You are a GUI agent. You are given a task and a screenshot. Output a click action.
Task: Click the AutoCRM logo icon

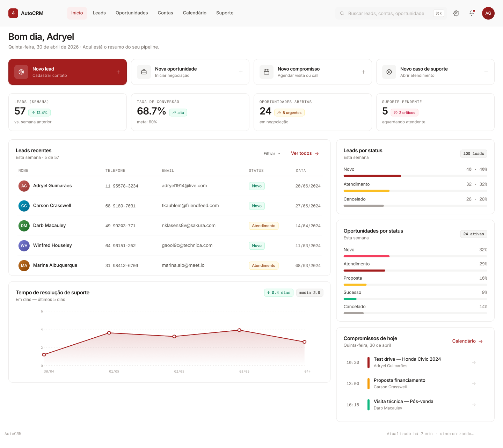tap(13, 13)
